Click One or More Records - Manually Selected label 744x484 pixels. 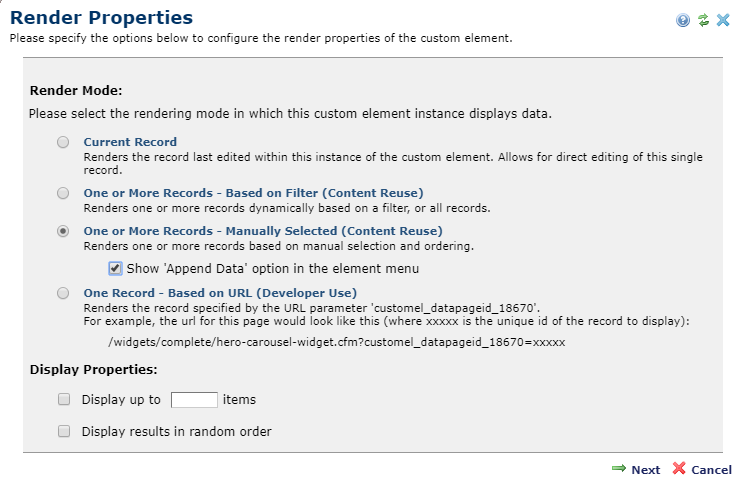263,231
